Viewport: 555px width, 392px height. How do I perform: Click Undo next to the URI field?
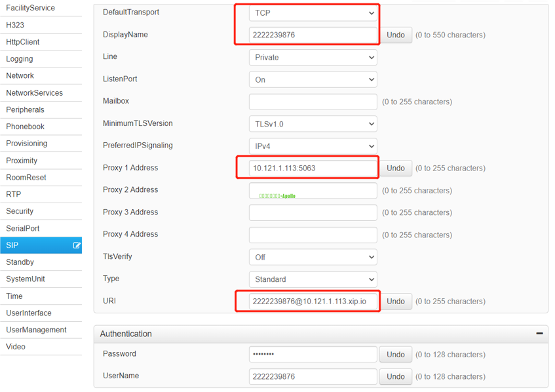[395, 302]
